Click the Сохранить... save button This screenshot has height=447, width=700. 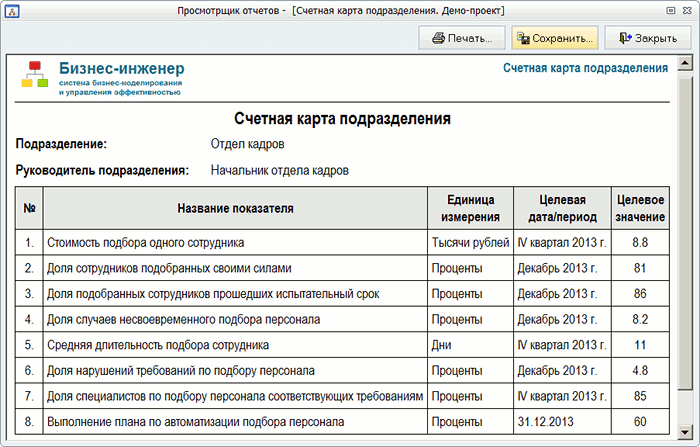click(555, 38)
